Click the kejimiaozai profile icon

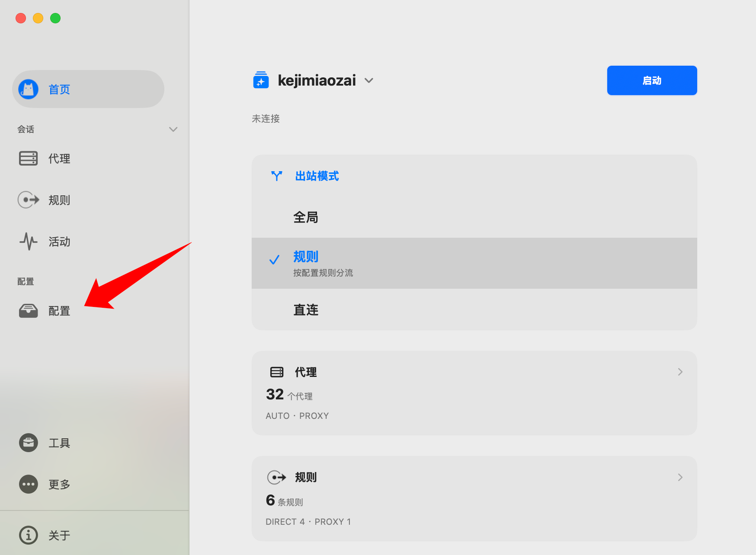(261, 80)
